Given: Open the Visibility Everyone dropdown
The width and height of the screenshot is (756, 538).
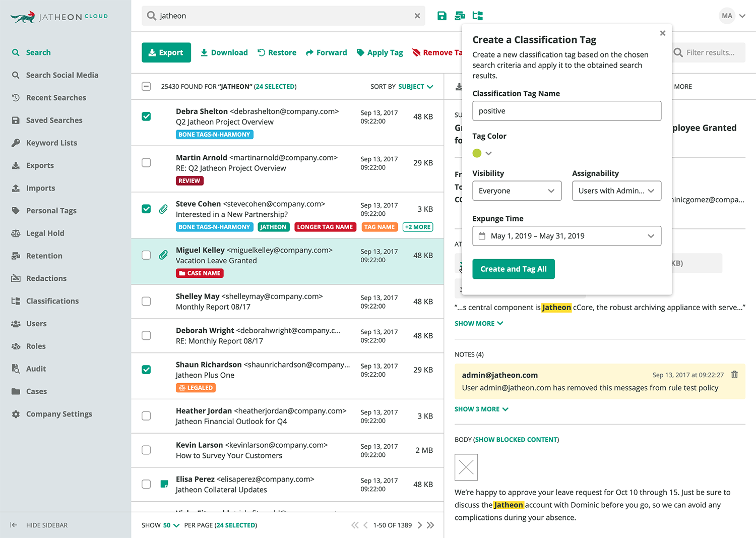Looking at the screenshot, I should point(517,191).
